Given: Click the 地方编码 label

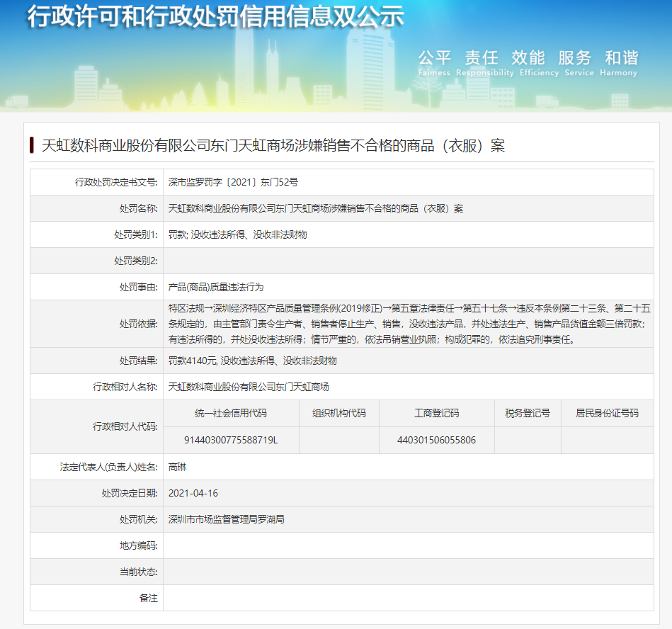Looking at the screenshot, I should click(x=138, y=545).
